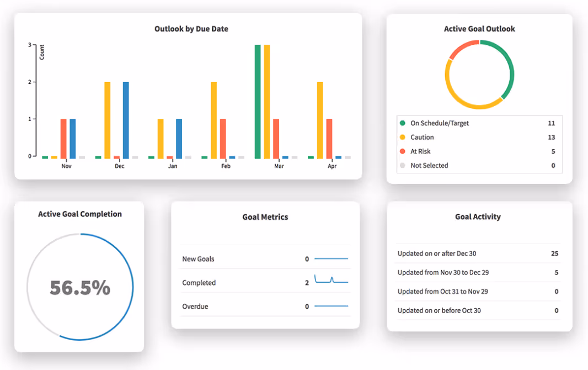This screenshot has width=588, height=370.
Task: Click the tall green bar for Mar
Action: [258, 101]
